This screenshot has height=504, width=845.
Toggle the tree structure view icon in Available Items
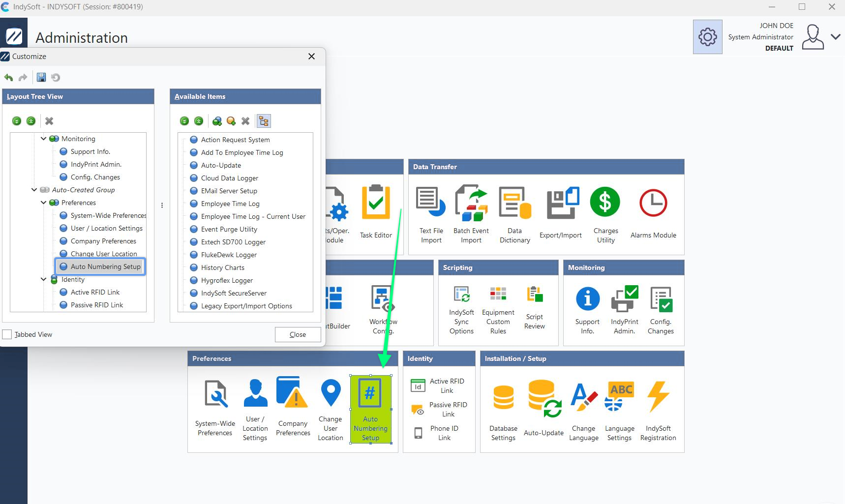click(x=264, y=121)
